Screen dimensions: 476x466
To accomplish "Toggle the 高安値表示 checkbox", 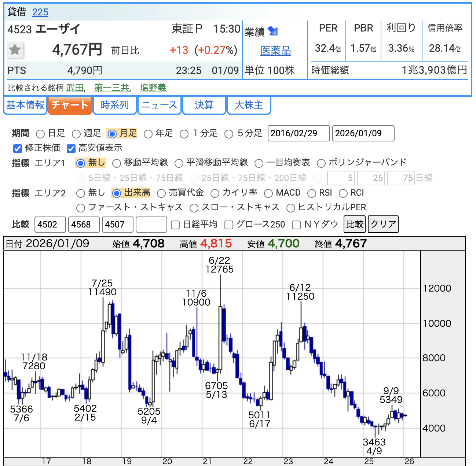I will coord(71,148).
